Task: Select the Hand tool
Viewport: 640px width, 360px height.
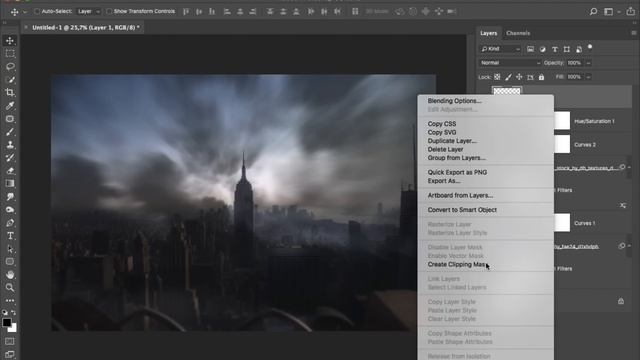Action: pyautogui.click(x=10, y=275)
